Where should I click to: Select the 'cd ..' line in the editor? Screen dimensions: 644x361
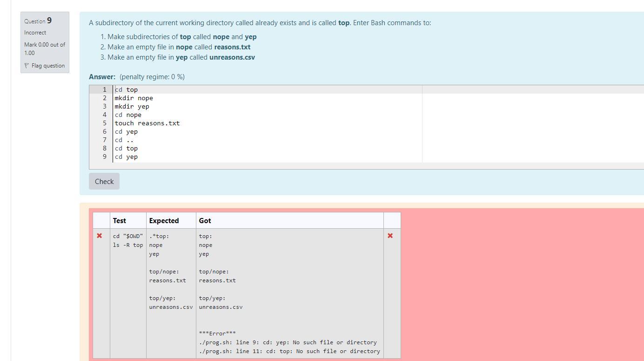pos(122,140)
